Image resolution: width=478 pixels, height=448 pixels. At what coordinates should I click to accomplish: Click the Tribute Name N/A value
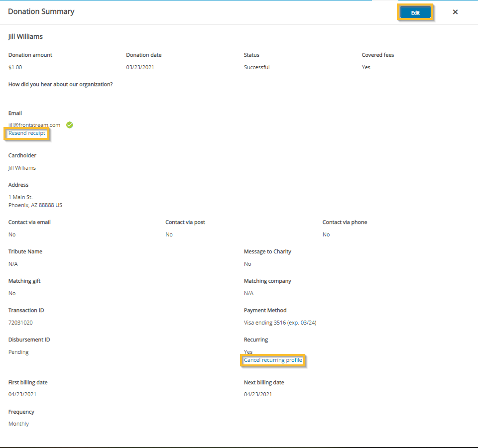[13, 264]
